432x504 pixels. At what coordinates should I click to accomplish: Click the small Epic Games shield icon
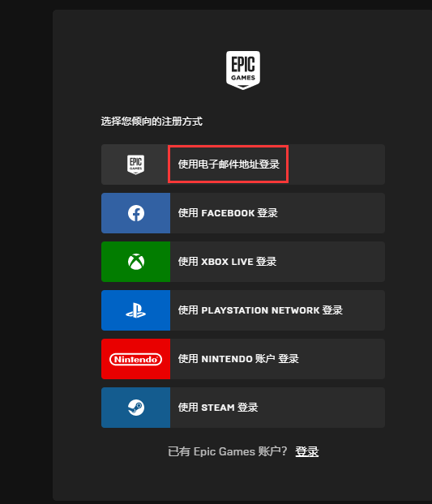tap(135, 164)
